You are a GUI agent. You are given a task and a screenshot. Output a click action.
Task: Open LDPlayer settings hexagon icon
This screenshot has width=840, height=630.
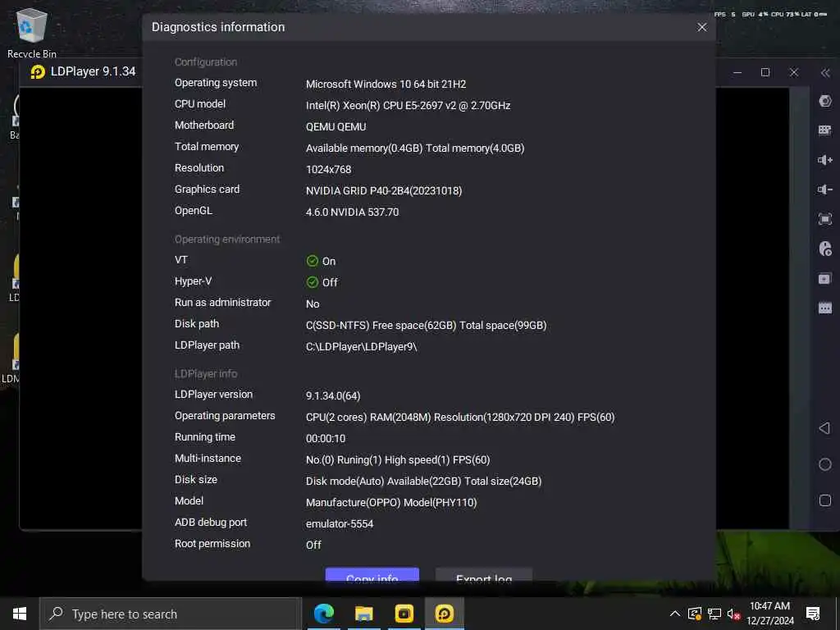[x=825, y=101]
